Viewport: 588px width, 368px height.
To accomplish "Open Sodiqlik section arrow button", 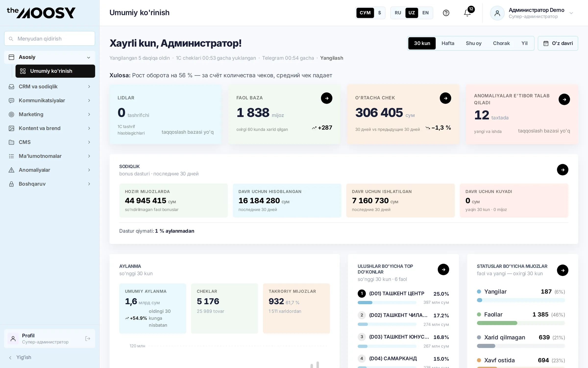I will 563,170.
